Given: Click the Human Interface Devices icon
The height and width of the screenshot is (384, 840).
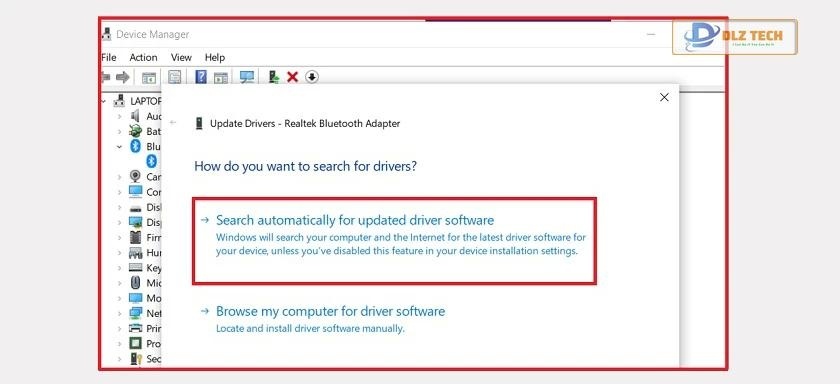Looking at the screenshot, I should pyautogui.click(x=136, y=252).
